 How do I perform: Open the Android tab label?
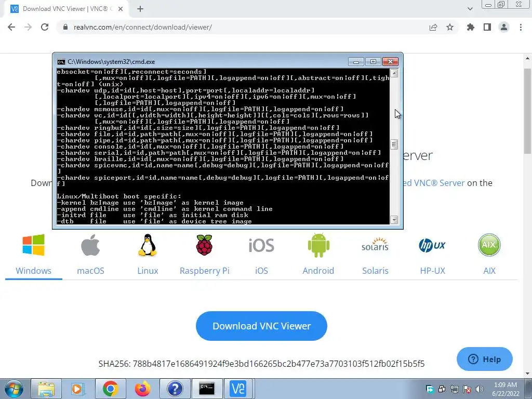click(318, 271)
